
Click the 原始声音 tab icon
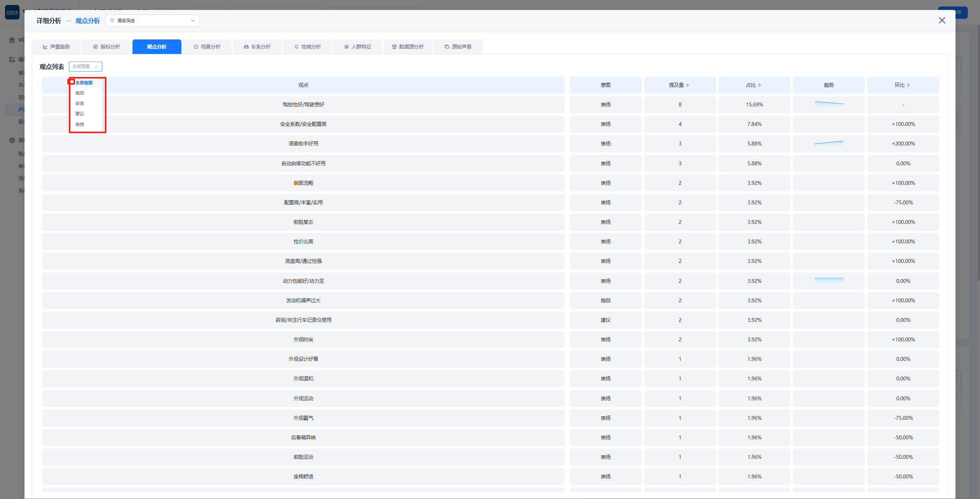(447, 47)
